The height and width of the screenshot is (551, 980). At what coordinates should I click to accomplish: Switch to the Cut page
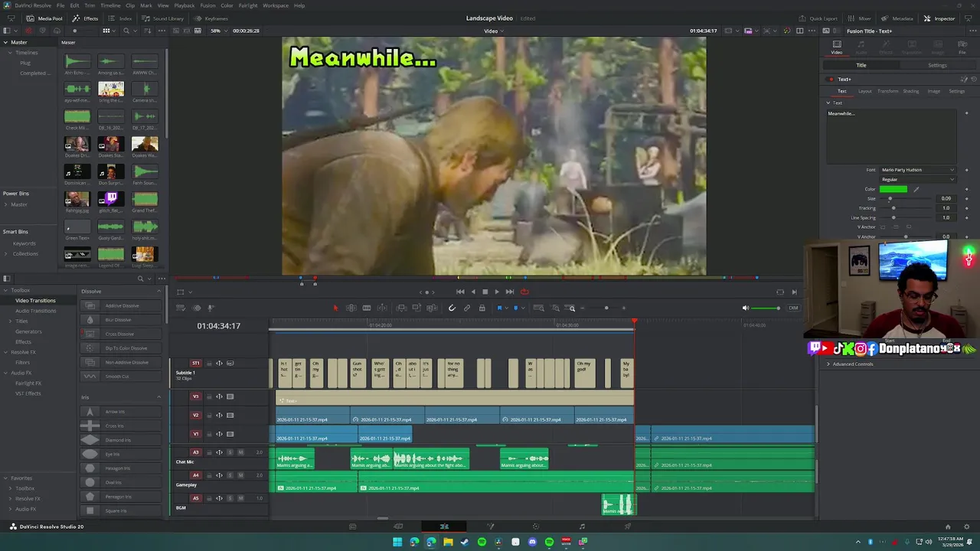tap(398, 527)
